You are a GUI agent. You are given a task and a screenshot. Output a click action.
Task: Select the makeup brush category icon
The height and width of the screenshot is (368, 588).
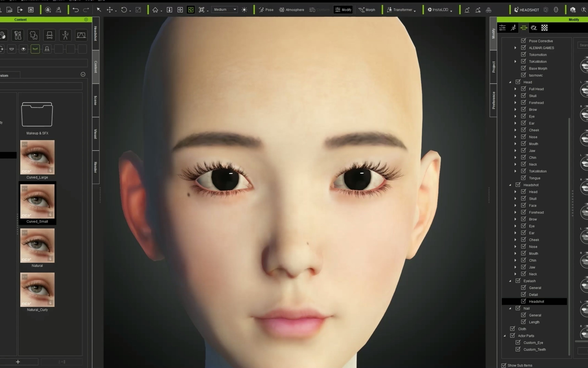click(17, 35)
